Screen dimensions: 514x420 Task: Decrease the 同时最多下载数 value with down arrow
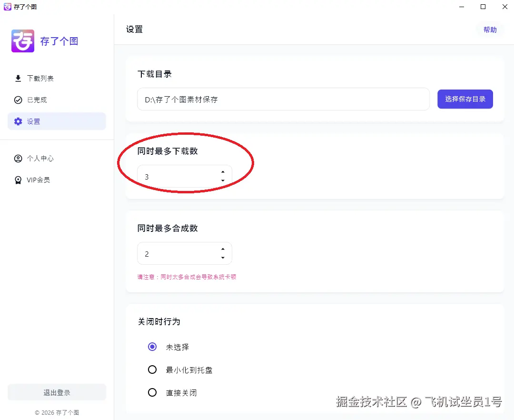pyautogui.click(x=223, y=180)
